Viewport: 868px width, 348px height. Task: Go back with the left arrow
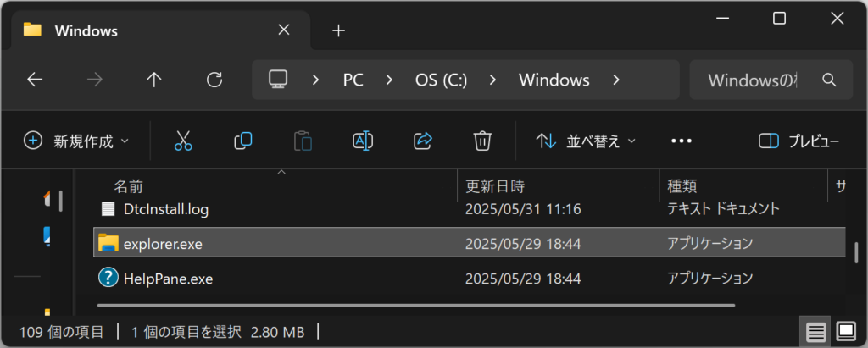(35, 80)
